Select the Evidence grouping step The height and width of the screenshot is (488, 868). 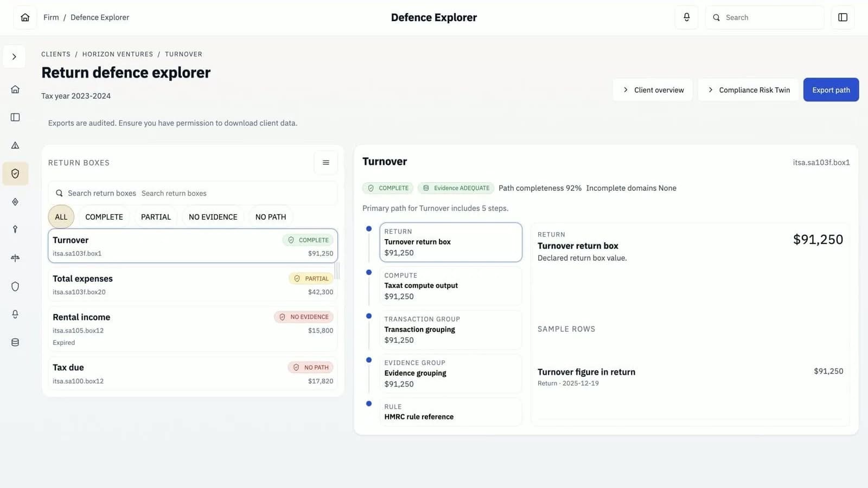click(x=450, y=373)
